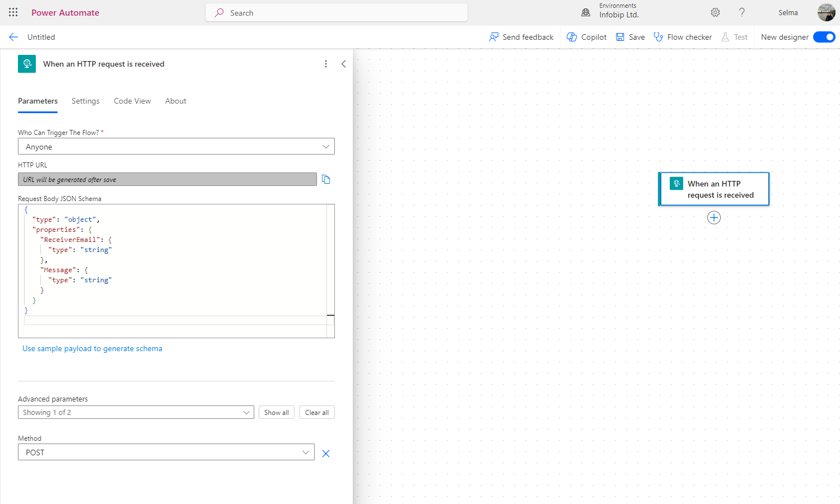Toggle off the New designer switch
Viewport: 840px width, 504px height.
(x=824, y=36)
